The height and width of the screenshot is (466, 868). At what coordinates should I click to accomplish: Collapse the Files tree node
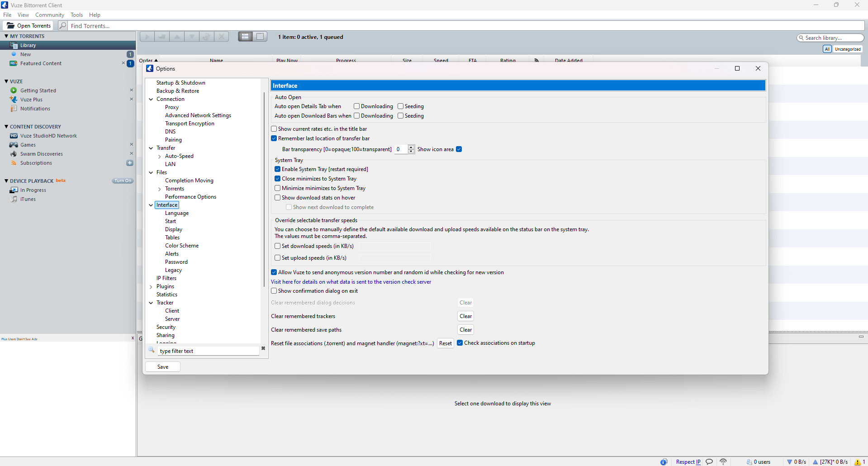pyautogui.click(x=151, y=172)
